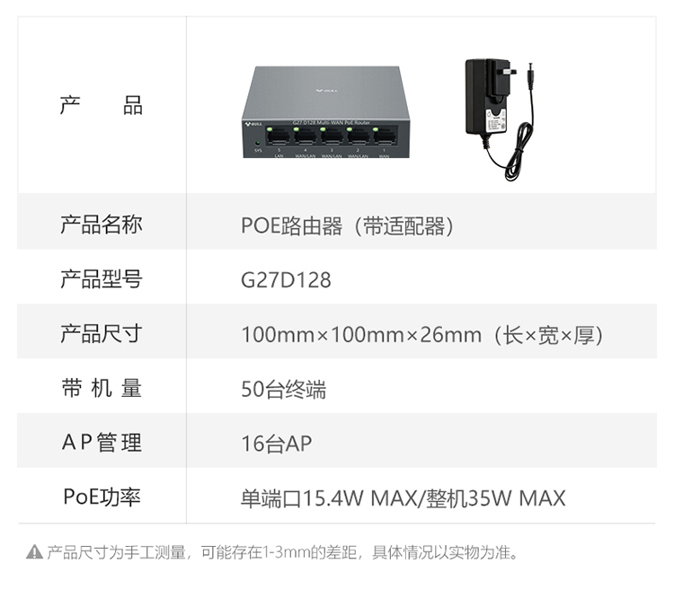Click the 16台AP management value
Image resolution: width=674 pixels, height=616 pixels.
click(x=277, y=444)
